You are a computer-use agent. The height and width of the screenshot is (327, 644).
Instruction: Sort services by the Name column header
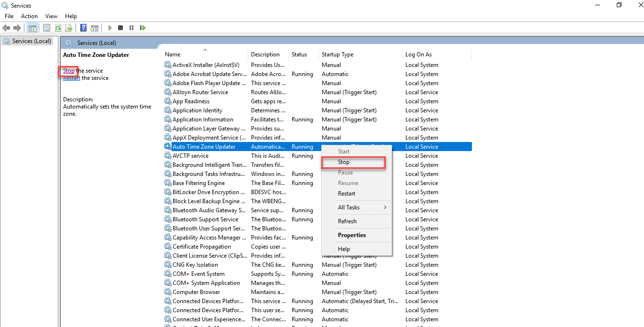[x=173, y=54]
